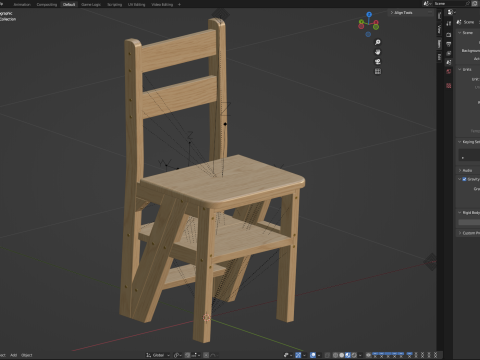The image size is (480, 360).
Task: Open the object visibility eye dropdown
Action: 369,355
